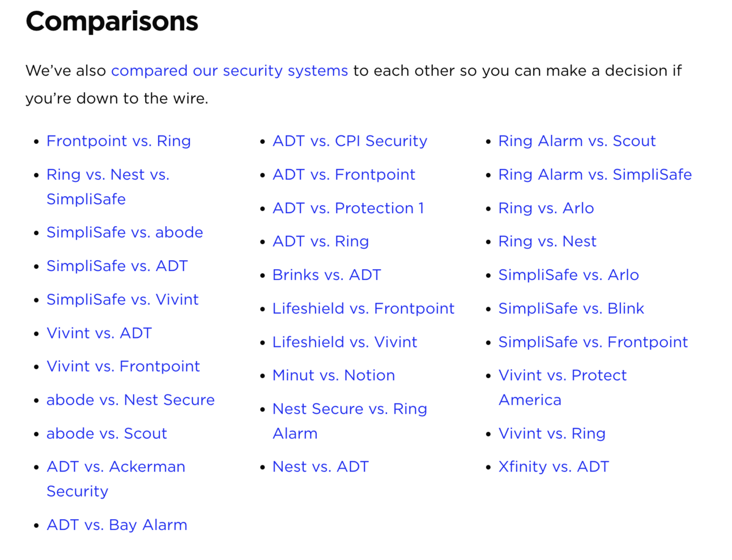This screenshot has height=560, width=732.
Task: Open the SimpliSafe vs. Vivint comparison
Action: (122, 299)
